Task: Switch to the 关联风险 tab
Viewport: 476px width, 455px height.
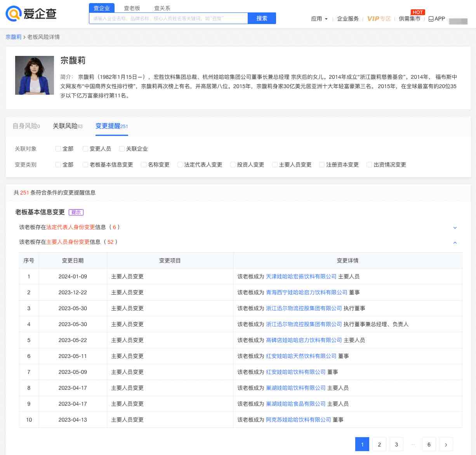Action: [67, 126]
